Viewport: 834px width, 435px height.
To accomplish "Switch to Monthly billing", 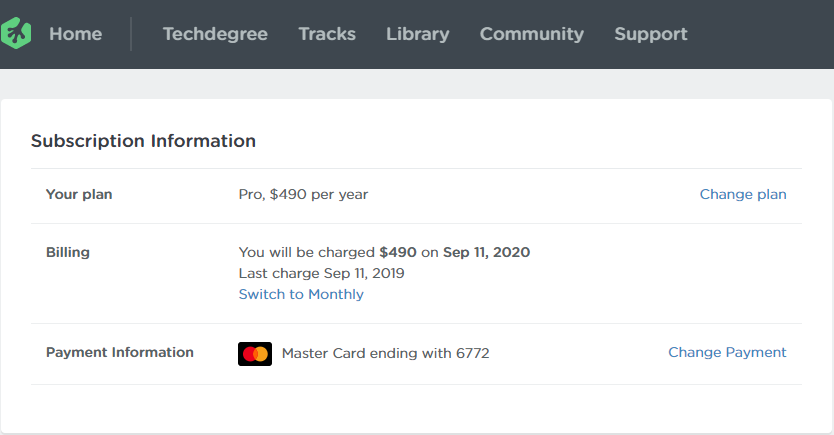I will [301, 294].
